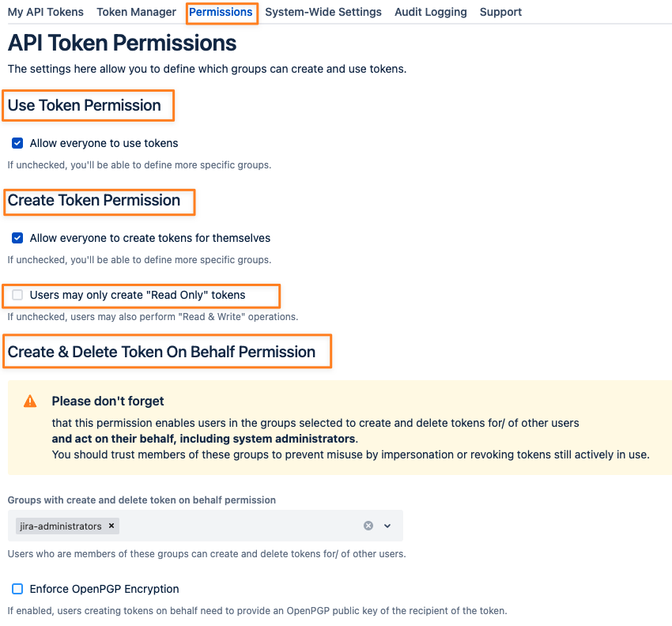Remove the jira-administrators group tag
Image resolution: width=672 pixels, height=626 pixels.
pyautogui.click(x=111, y=526)
